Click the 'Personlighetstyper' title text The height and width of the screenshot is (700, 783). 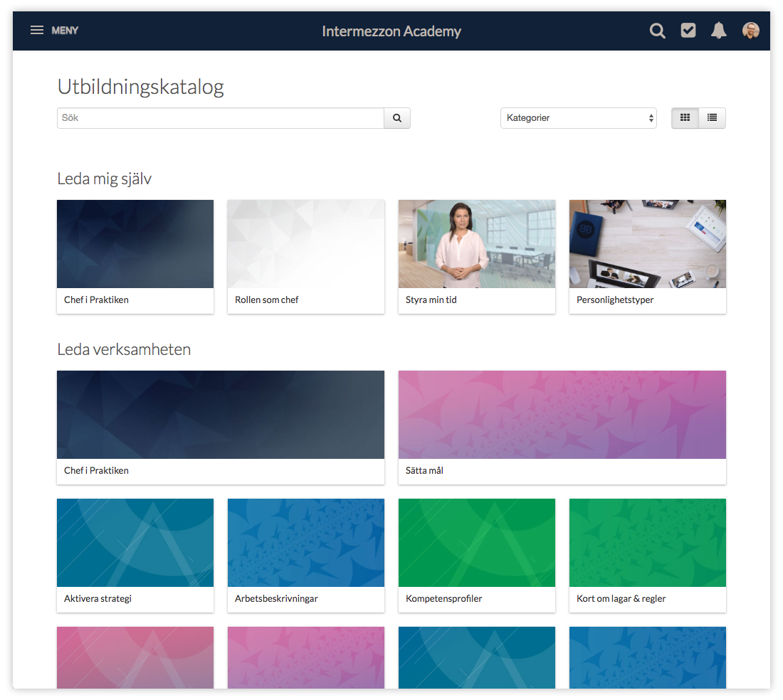[x=615, y=300]
